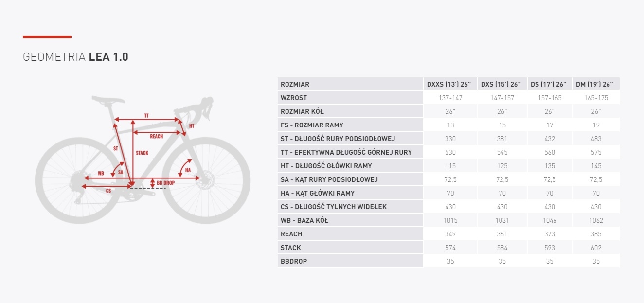Click the CS chainstay label on diagram

[108, 191]
